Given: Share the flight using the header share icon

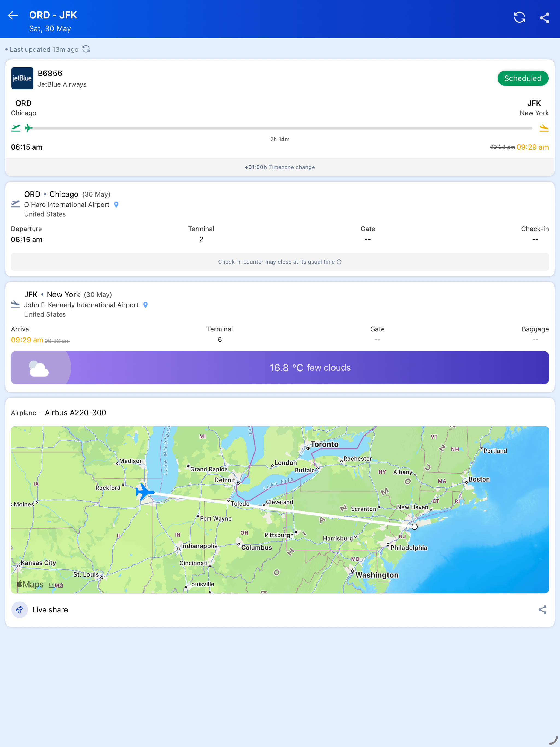Looking at the screenshot, I should pyautogui.click(x=544, y=17).
